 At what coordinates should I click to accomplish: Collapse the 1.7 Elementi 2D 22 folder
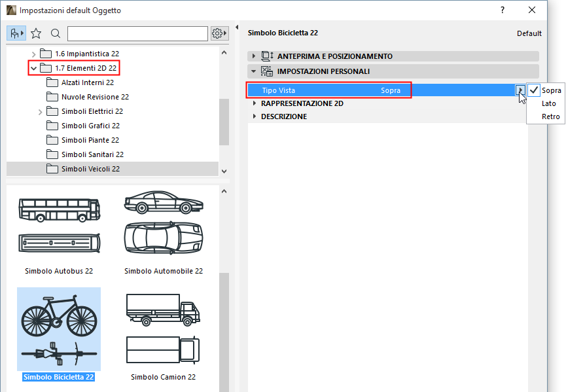click(x=33, y=68)
